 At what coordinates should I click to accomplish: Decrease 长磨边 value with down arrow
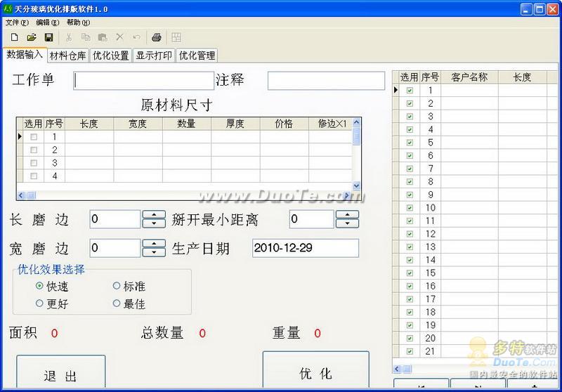coord(154,223)
